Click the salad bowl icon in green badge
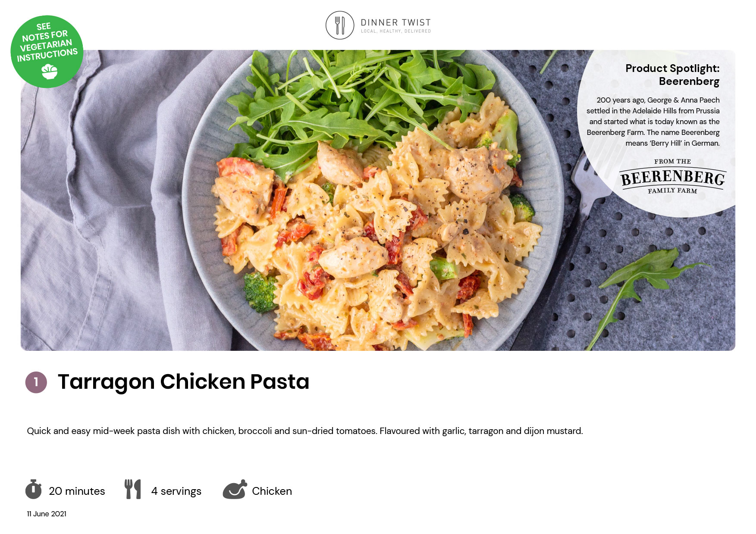Image resolution: width=756 pixels, height=534 pixels. point(50,72)
